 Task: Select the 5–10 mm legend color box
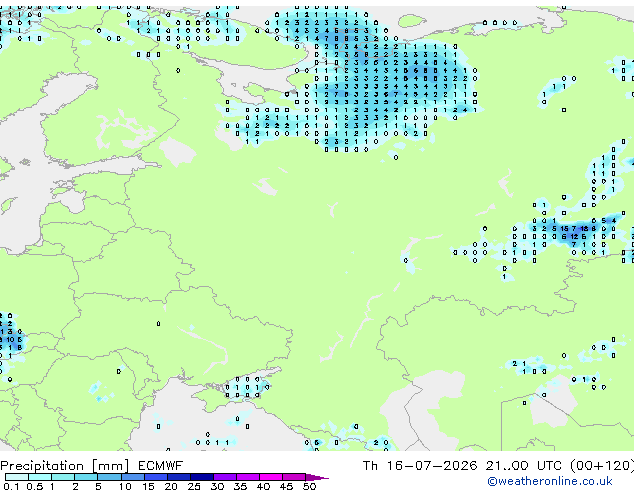[x=109, y=477]
